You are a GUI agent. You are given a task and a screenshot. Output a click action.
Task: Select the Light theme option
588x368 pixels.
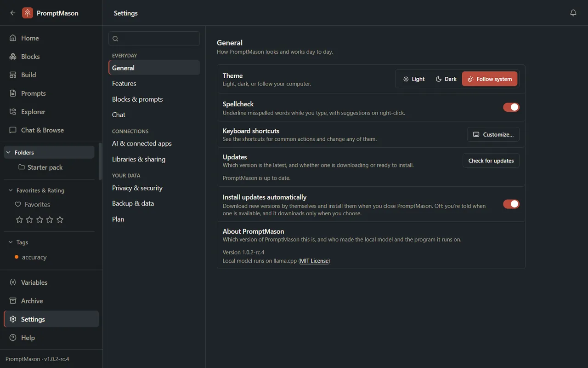413,79
